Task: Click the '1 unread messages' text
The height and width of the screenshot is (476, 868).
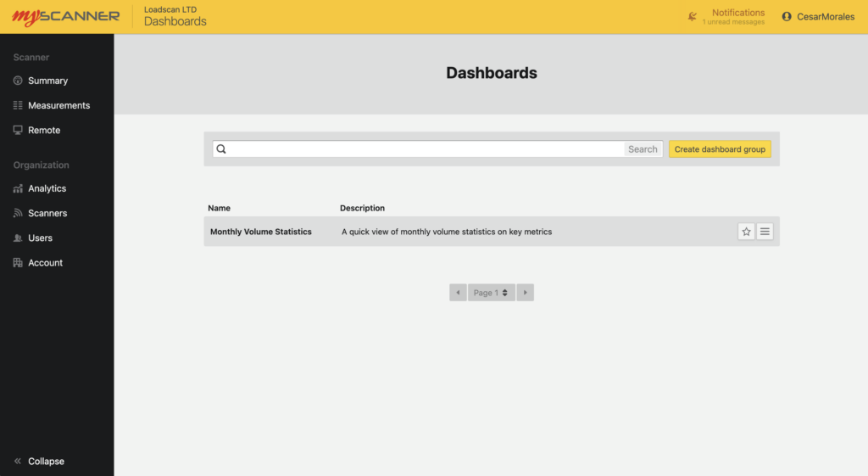Action: (733, 22)
